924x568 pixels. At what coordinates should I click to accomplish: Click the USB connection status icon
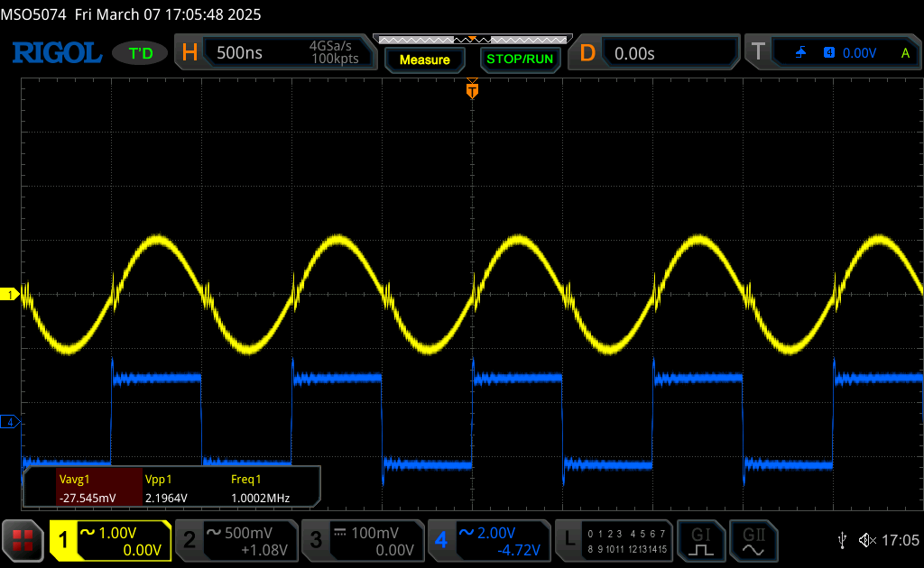click(x=842, y=540)
